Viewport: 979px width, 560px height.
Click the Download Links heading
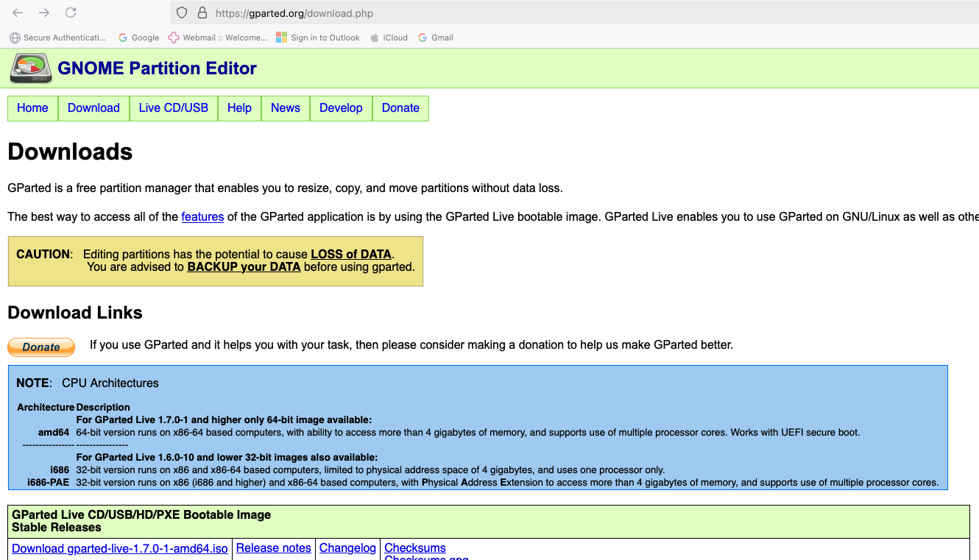75,313
